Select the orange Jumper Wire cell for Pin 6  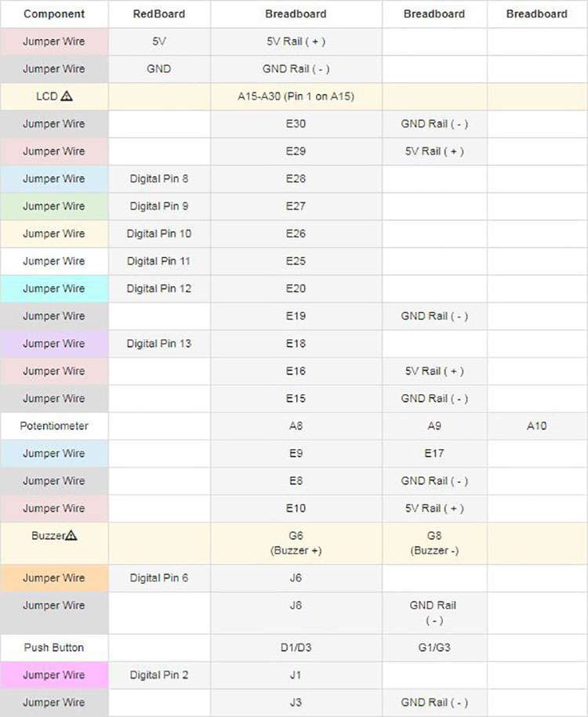click(x=54, y=578)
